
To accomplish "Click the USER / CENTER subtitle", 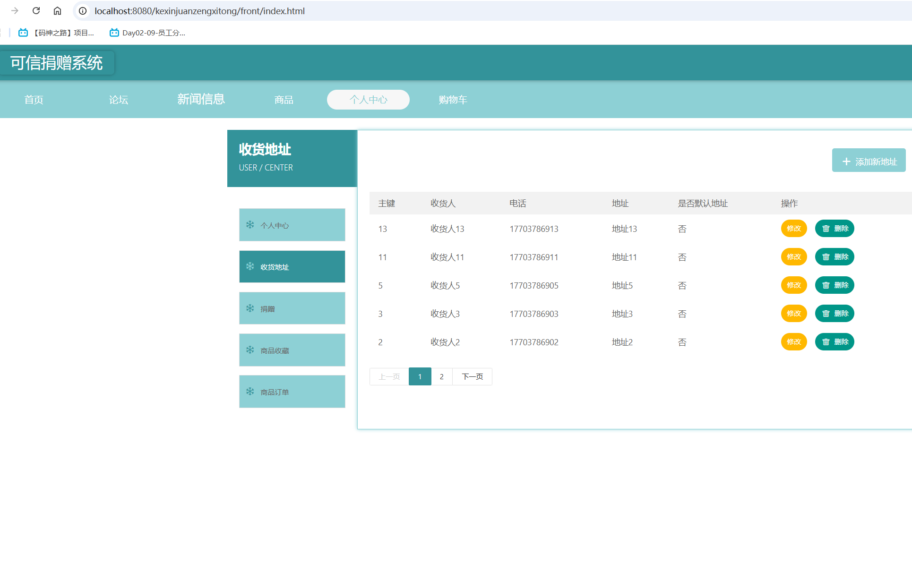I will click(266, 168).
